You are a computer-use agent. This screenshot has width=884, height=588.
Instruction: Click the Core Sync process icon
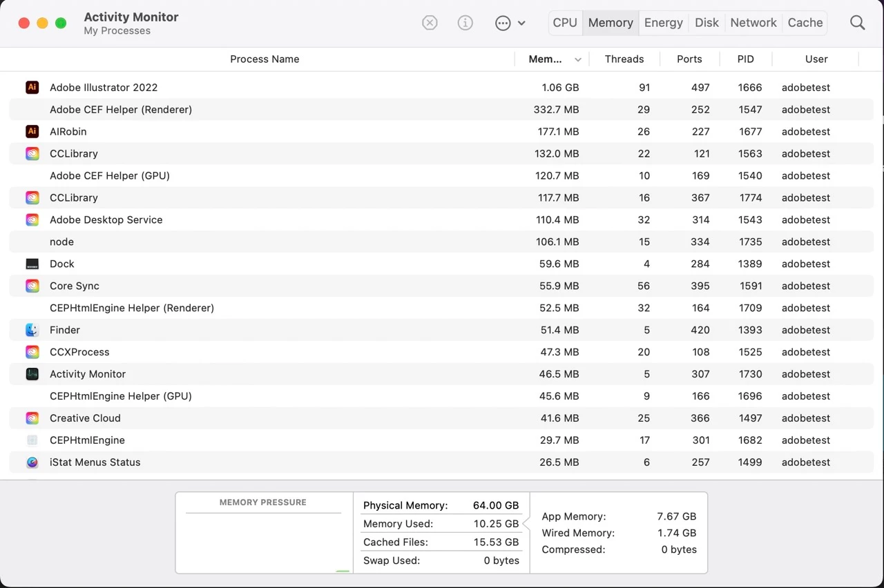tap(32, 286)
